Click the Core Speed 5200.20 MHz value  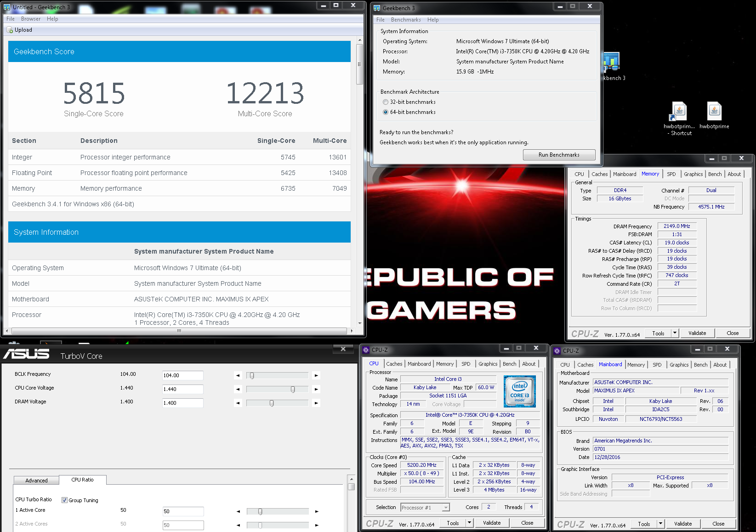(x=422, y=465)
